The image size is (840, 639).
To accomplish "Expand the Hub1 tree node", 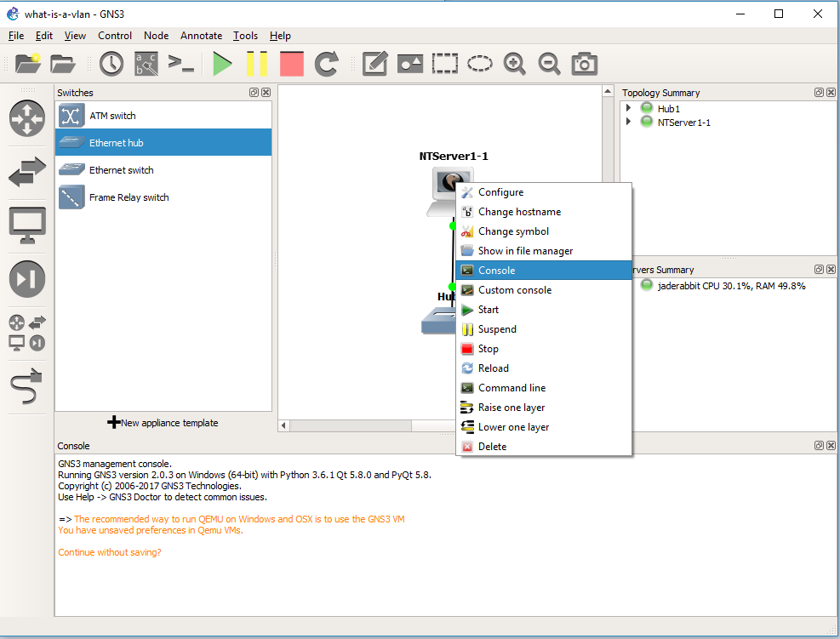I will pos(629,109).
